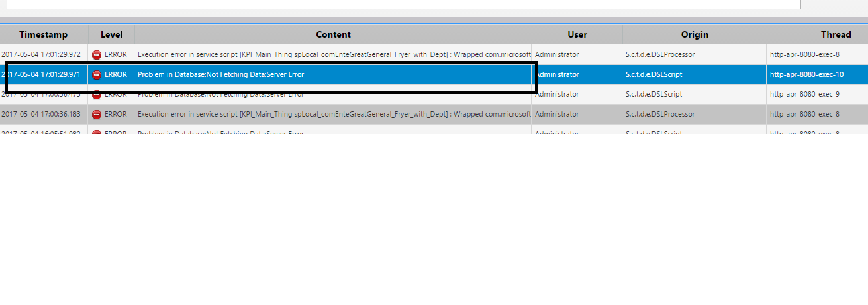
Task: Click S.c.t.d.e.DSLScript in the exec-9 row
Action: click(x=653, y=95)
